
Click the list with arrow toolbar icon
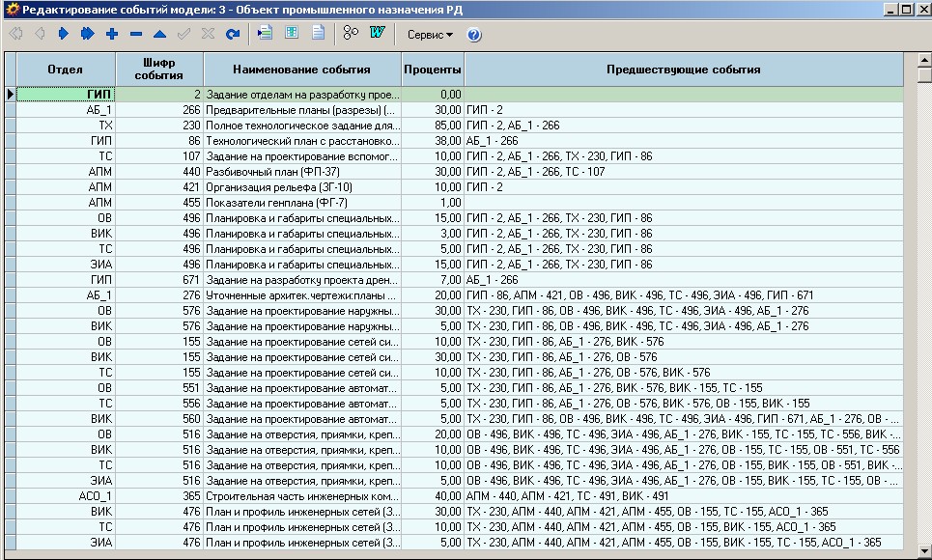(265, 33)
